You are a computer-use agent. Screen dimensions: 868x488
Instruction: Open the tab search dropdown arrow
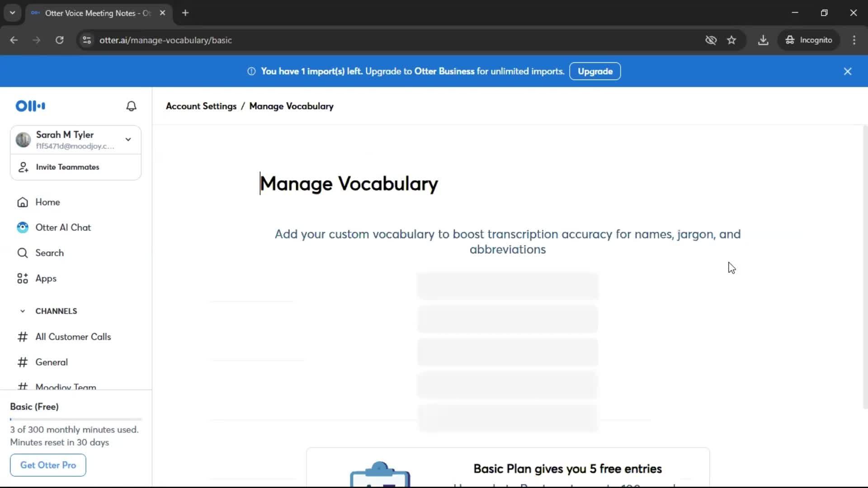[13, 13]
